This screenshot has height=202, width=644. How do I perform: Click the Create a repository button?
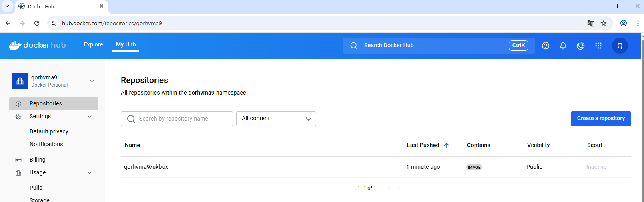click(601, 119)
